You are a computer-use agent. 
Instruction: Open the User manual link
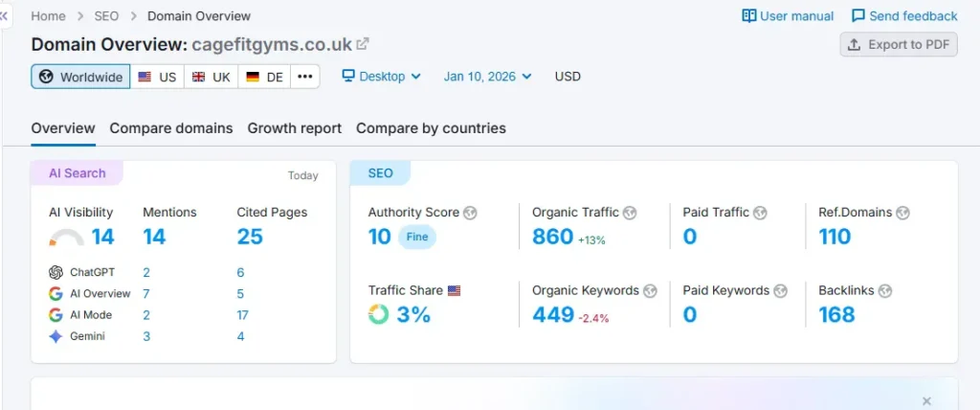788,15
